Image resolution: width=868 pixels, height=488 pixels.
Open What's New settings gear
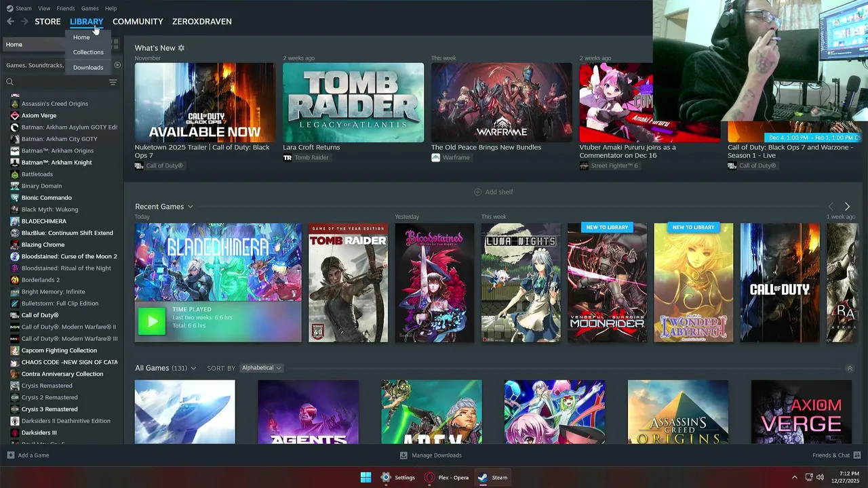[x=181, y=48]
